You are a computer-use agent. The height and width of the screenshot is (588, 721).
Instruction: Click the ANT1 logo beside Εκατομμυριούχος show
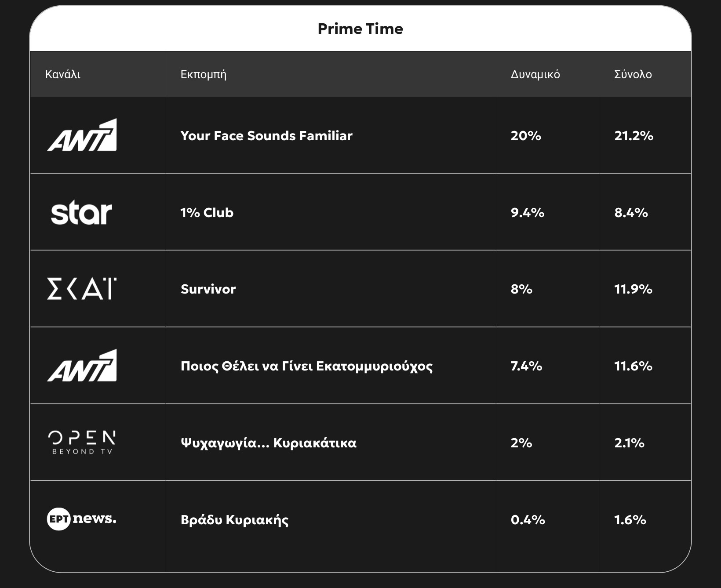click(x=82, y=366)
